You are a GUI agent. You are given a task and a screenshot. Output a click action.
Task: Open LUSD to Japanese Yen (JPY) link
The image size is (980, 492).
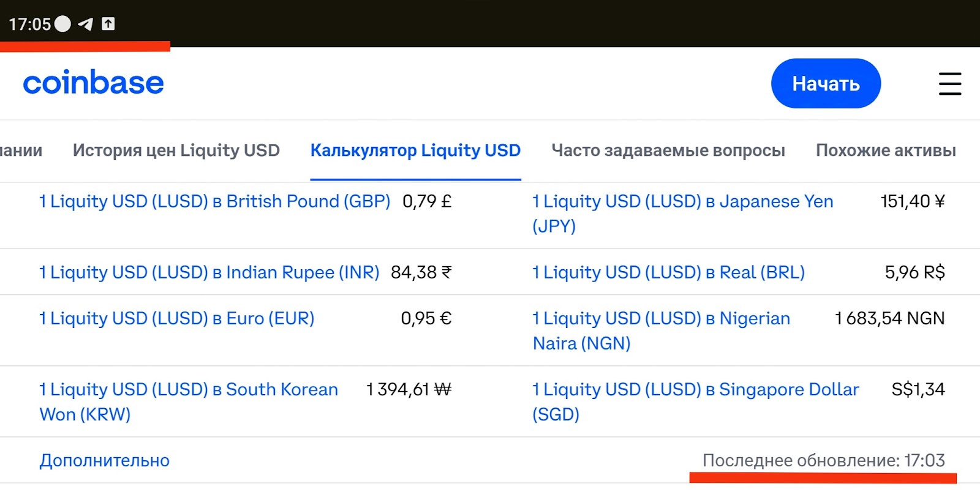point(683,214)
